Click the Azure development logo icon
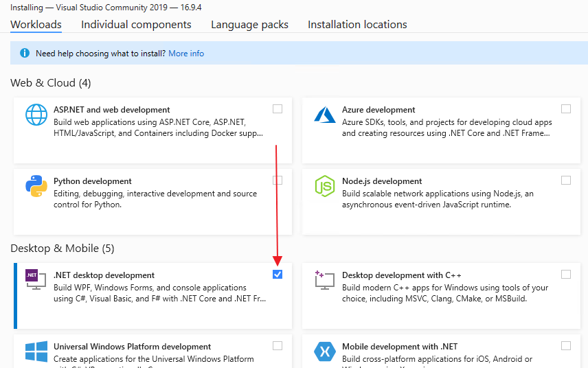588x368 pixels. tap(324, 115)
